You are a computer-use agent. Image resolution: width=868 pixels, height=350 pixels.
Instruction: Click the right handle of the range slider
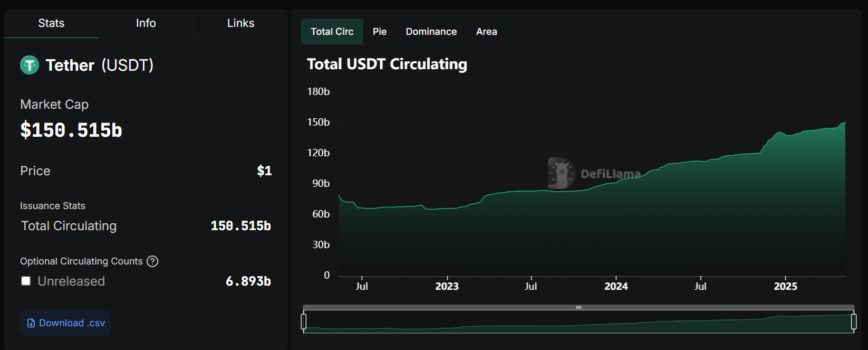[854, 321]
